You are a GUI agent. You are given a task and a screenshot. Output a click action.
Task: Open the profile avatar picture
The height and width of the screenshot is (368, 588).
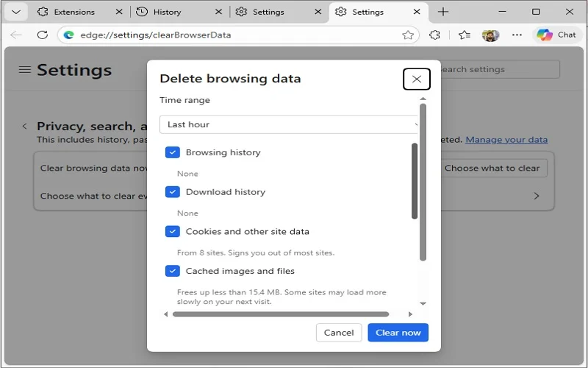tap(490, 35)
